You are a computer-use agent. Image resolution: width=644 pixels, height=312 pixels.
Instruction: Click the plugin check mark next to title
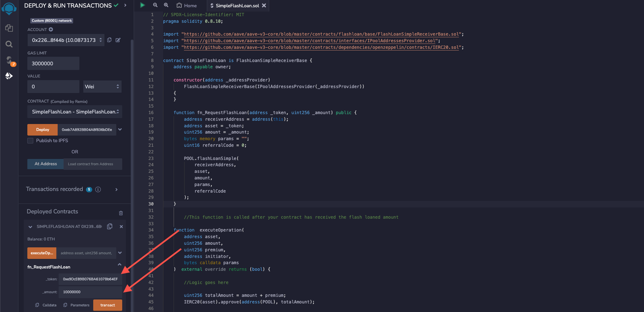(116, 5)
